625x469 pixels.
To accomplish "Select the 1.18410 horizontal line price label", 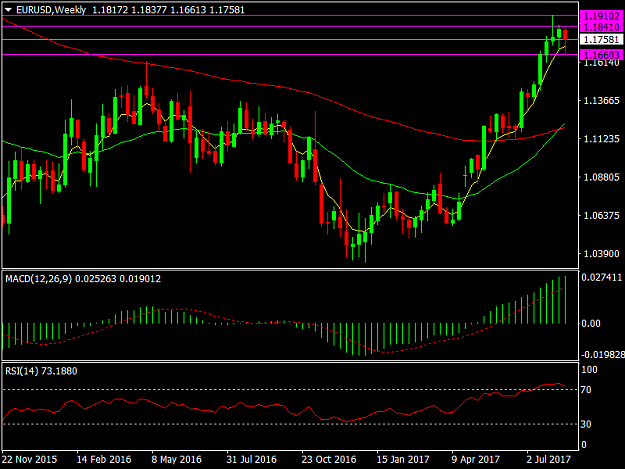I will tap(601, 27).
